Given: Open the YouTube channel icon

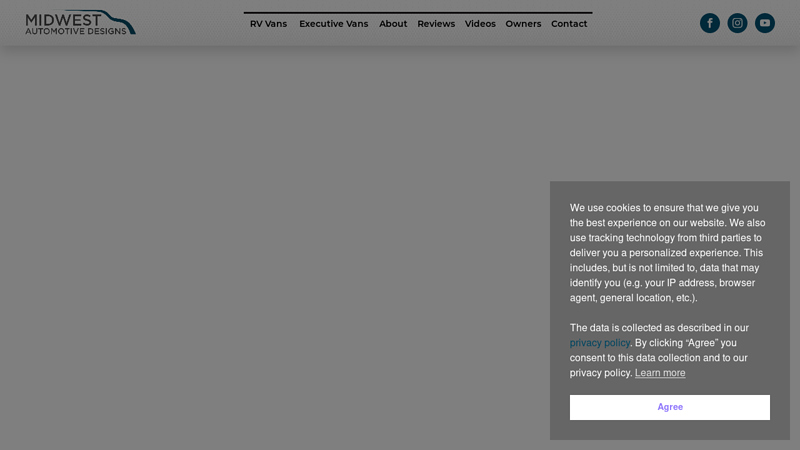Looking at the screenshot, I should click(765, 23).
